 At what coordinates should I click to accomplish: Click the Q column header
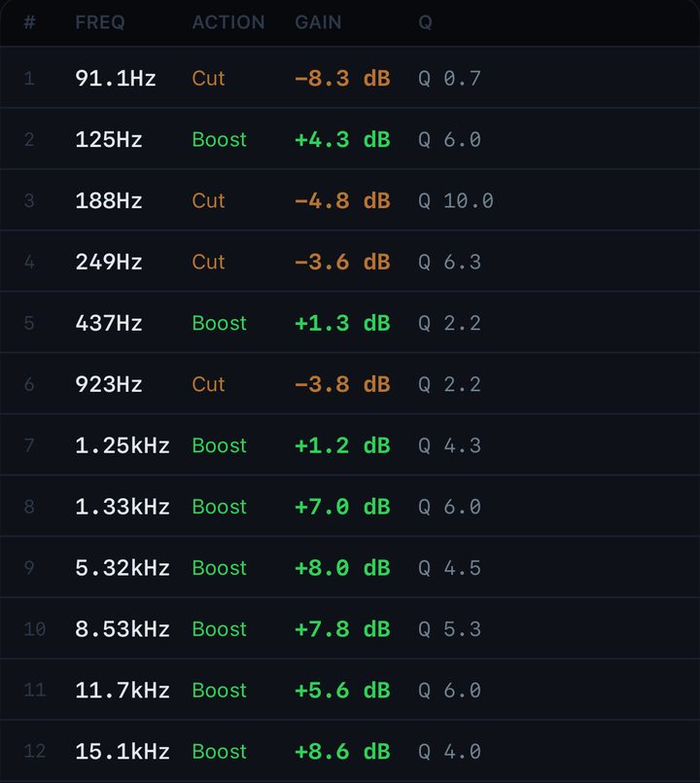[426, 22]
